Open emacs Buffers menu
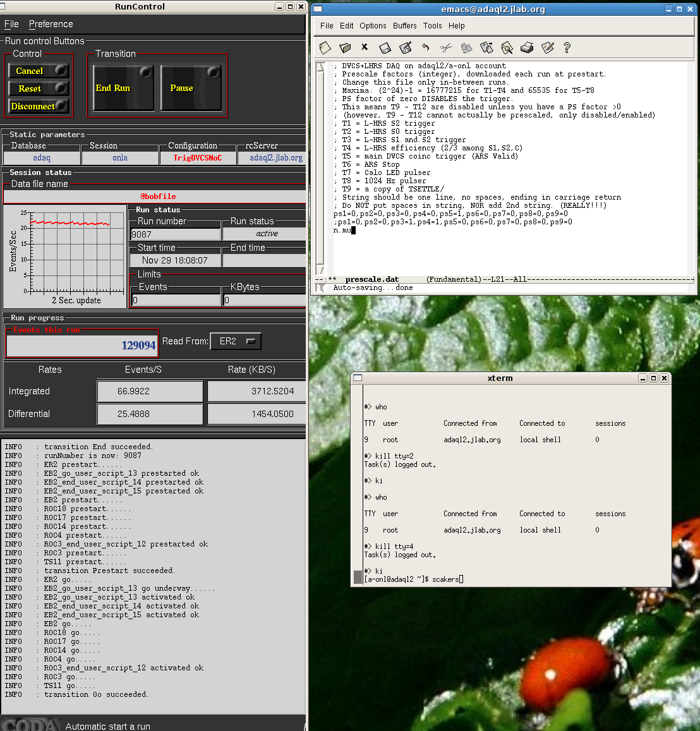This screenshot has width=700, height=731. [x=404, y=26]
